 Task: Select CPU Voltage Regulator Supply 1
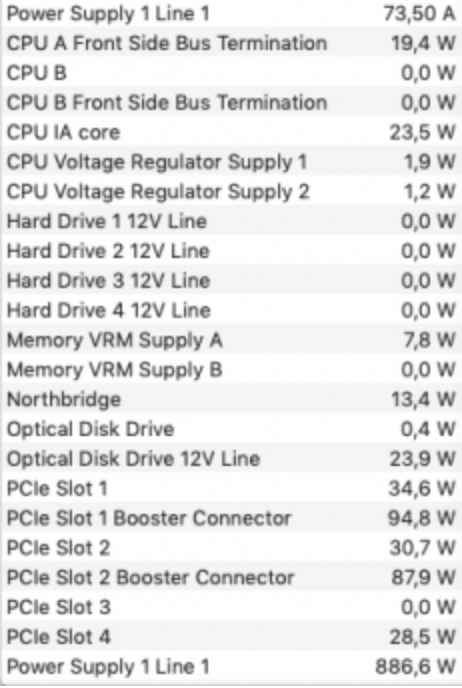tap(231, 162)
